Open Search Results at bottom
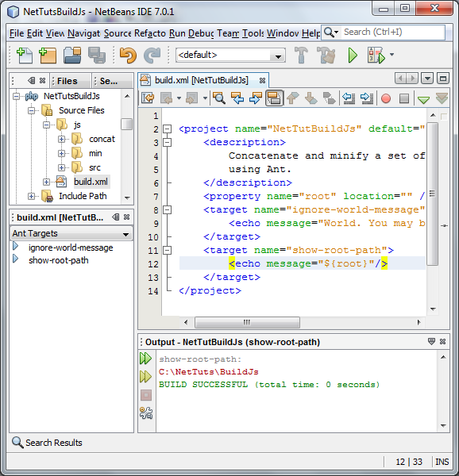This screenshot has width=459, height=476. pyautogui.click(x=47, y=443)
